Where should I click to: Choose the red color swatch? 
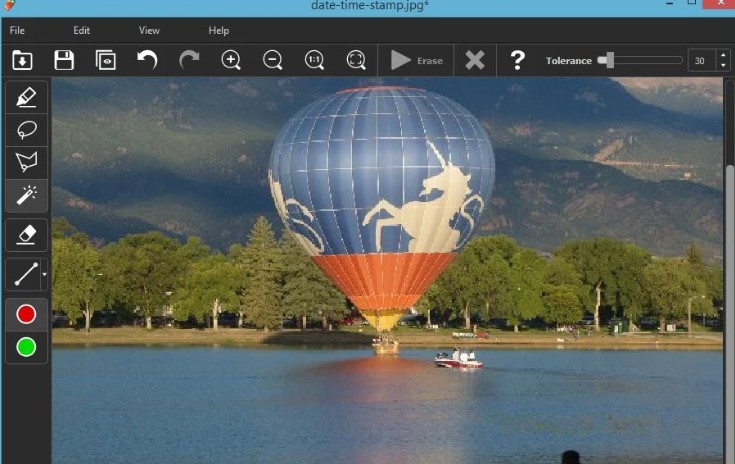tap(27, 314)
